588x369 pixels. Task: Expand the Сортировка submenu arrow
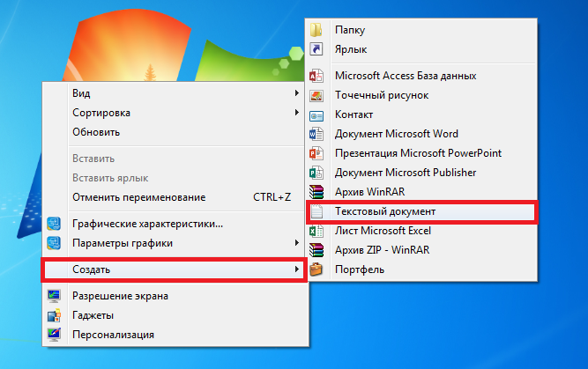click(297, 113)
